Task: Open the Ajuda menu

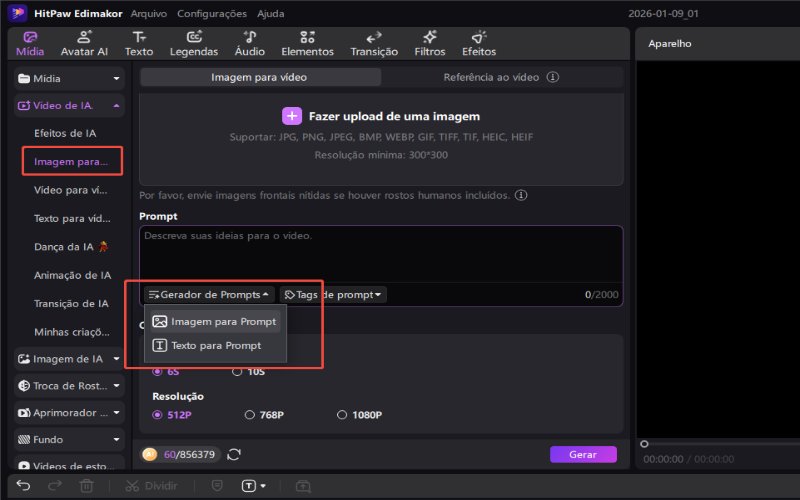Action: click(270, 14)
